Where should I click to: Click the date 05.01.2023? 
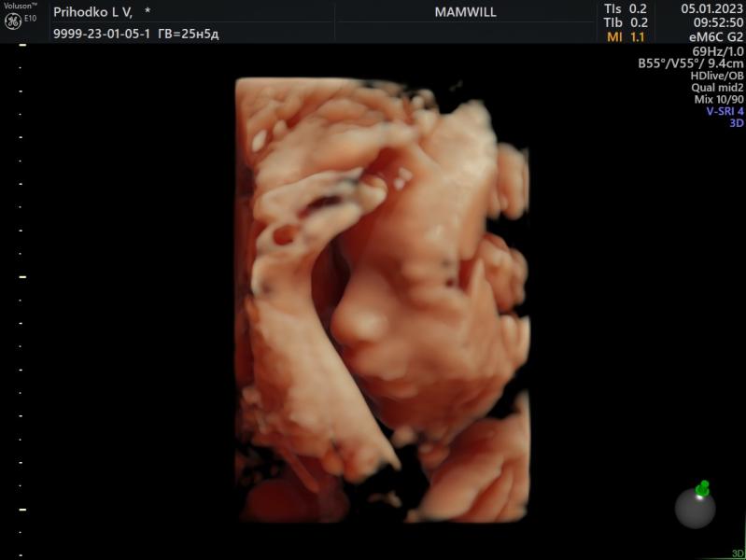[x=712, y=8]
